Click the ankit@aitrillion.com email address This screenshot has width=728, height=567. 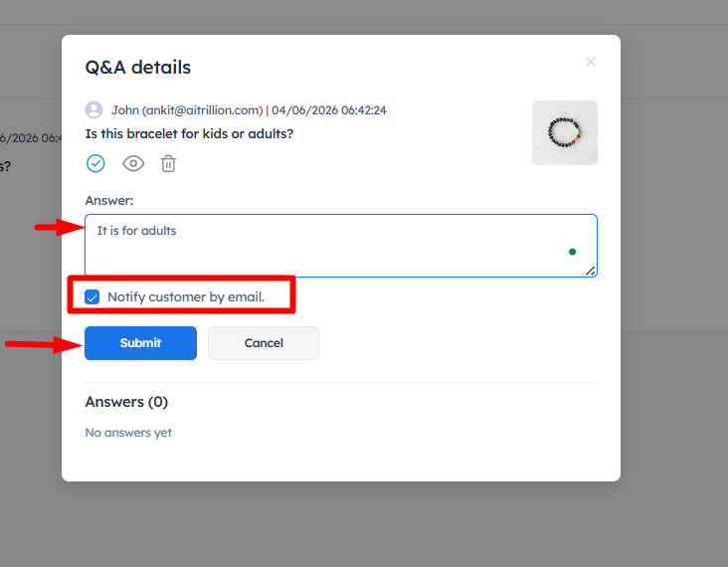(202, 110)
